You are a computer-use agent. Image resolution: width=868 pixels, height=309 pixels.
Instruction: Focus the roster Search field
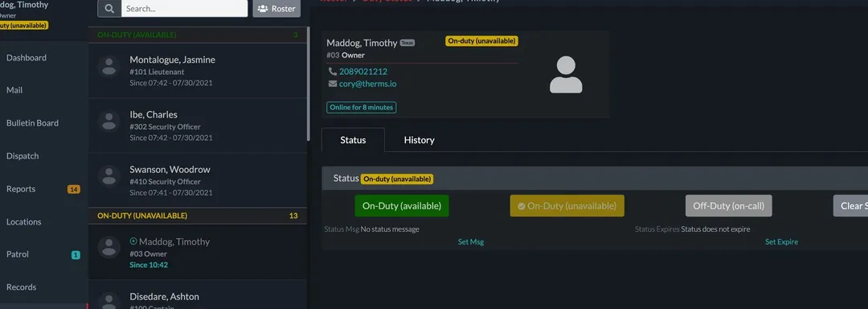pos(184,9)
